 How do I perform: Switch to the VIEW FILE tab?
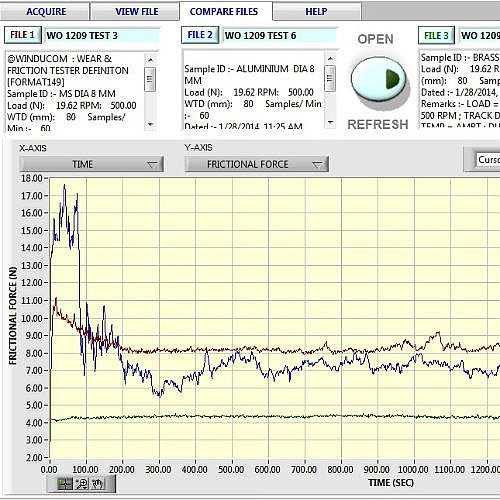tap(137, 12)
